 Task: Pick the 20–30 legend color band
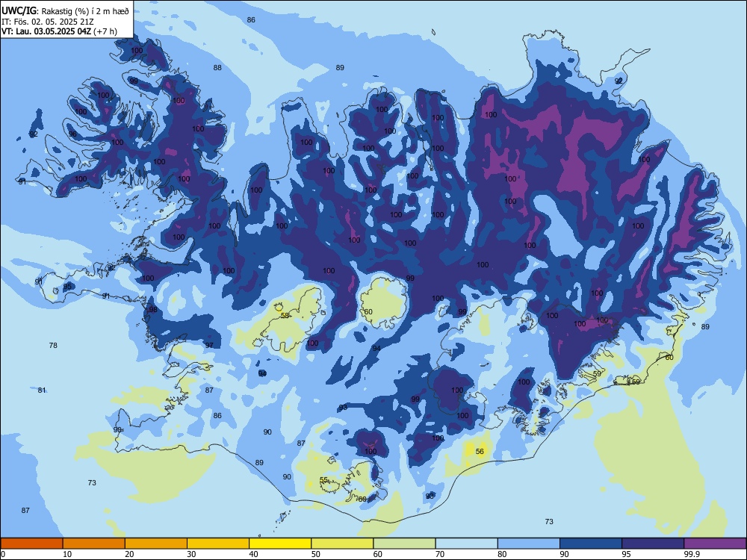point(156,544)
